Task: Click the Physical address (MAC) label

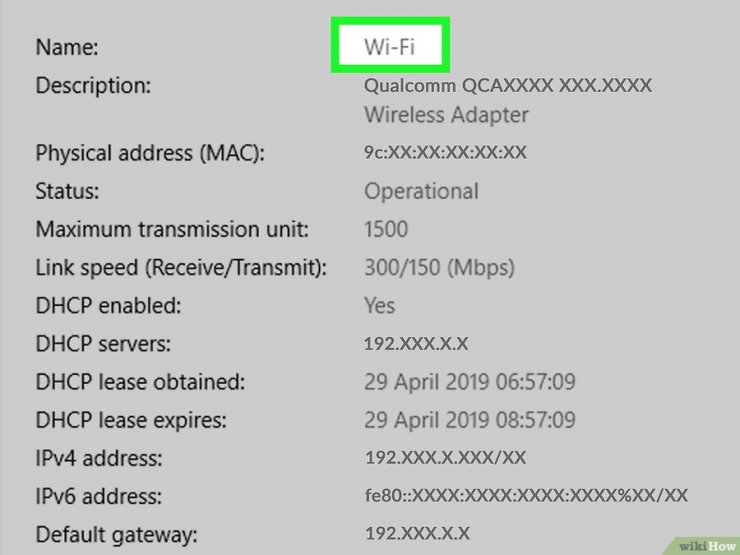Action: point(150,153)
